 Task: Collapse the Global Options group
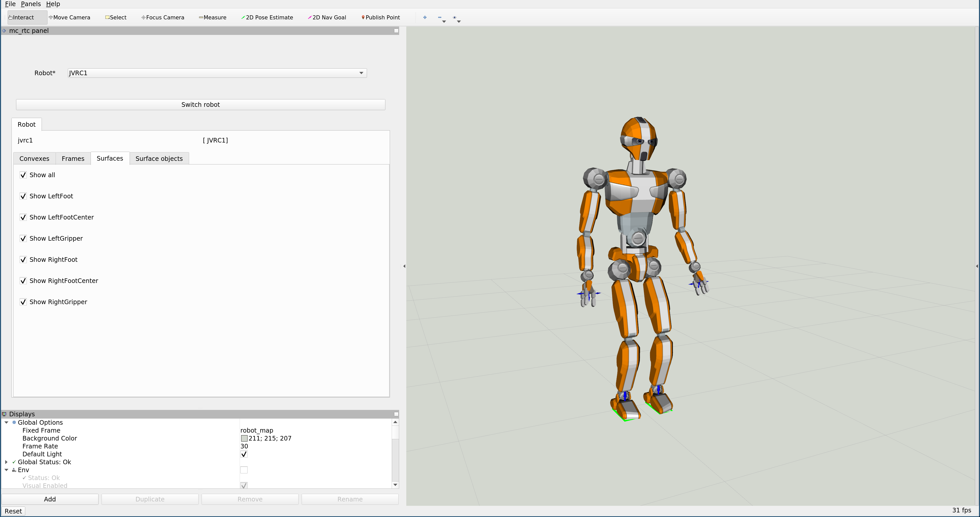tap(6, 422)
